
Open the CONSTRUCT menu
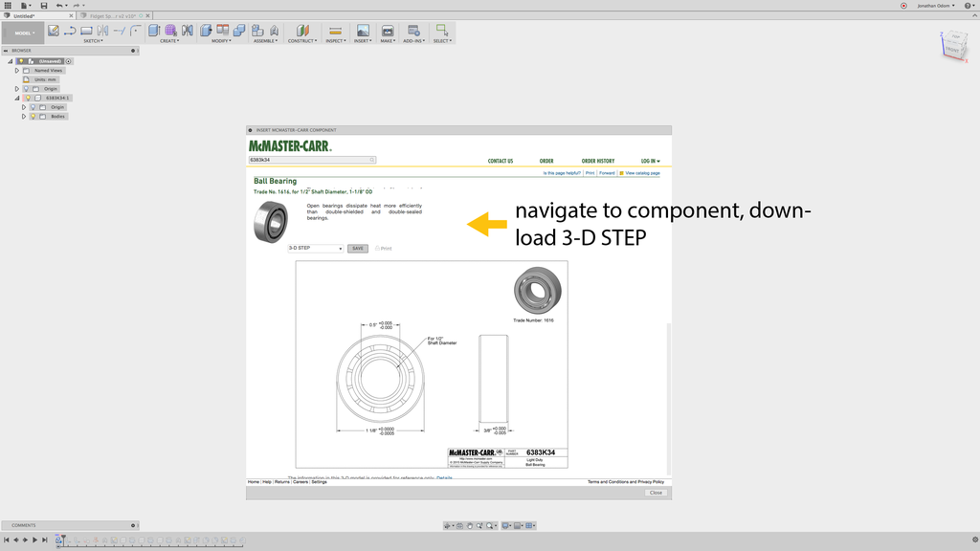302,41
